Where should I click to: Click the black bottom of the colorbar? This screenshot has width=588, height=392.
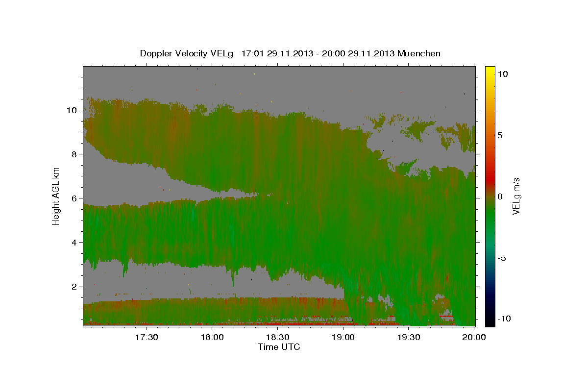pyautogui.click(x=490, y=321)
